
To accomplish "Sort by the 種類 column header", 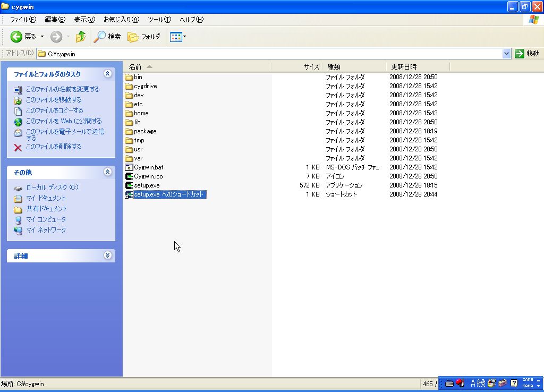I will click(354, 66).
